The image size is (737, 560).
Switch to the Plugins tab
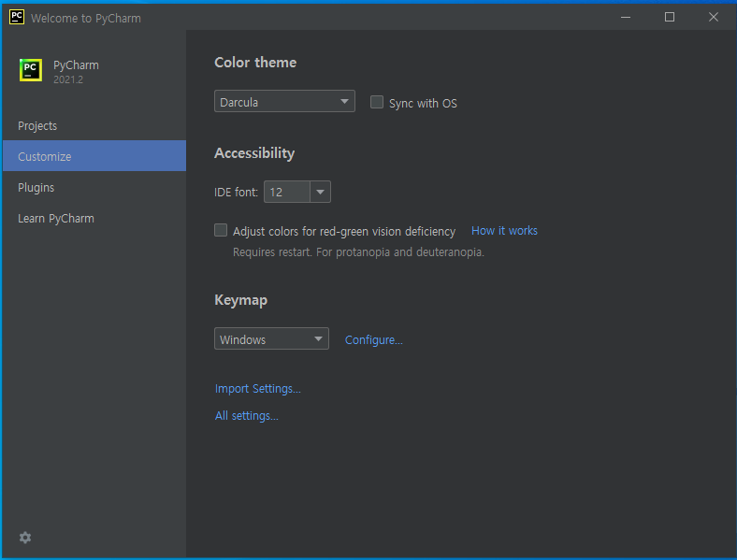[94, 188]
